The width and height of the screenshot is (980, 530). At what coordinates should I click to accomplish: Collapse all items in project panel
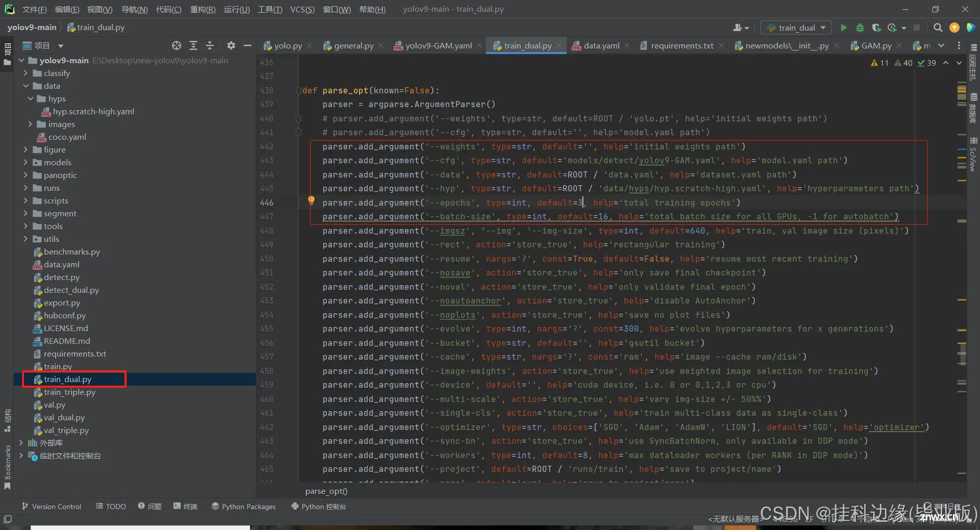pos(210,45)
